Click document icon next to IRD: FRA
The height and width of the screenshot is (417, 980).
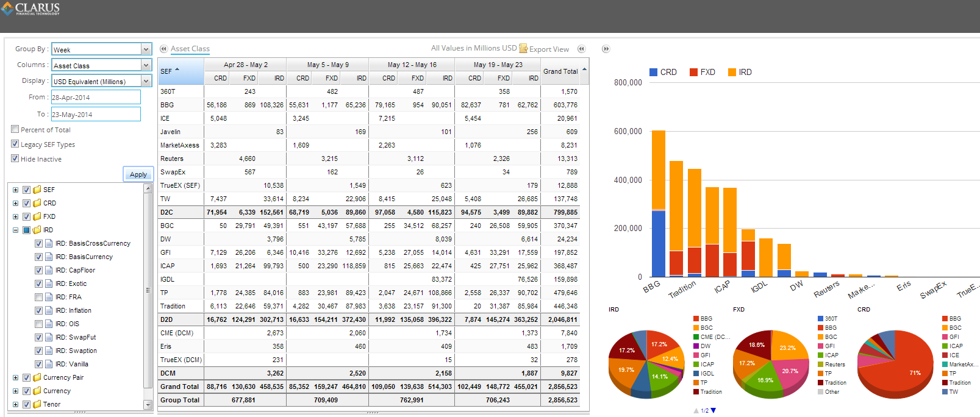49,297
